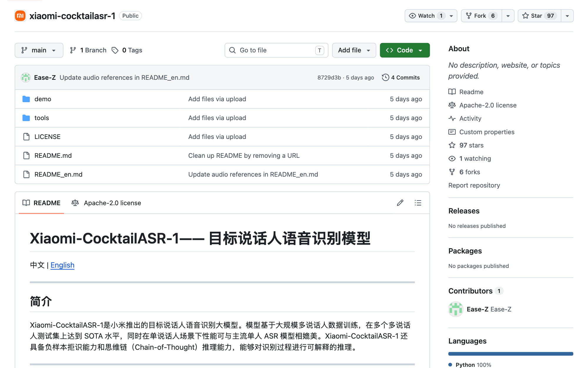Click the fork icon beside 6 forks

click(452, 172)
